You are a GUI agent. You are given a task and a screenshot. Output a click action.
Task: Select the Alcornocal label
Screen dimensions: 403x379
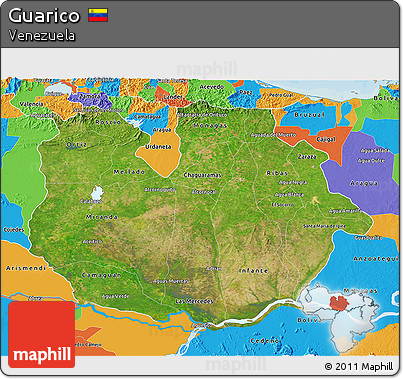(x=204, y=192)
